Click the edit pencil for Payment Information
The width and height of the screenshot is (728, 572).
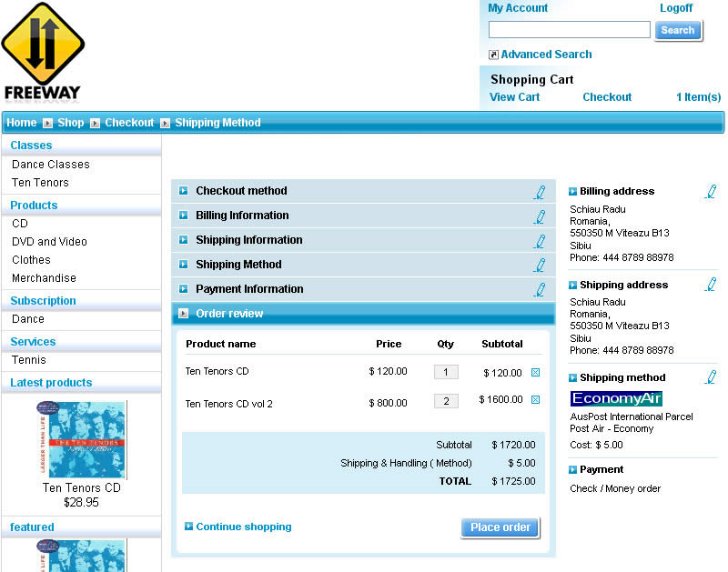540,290
